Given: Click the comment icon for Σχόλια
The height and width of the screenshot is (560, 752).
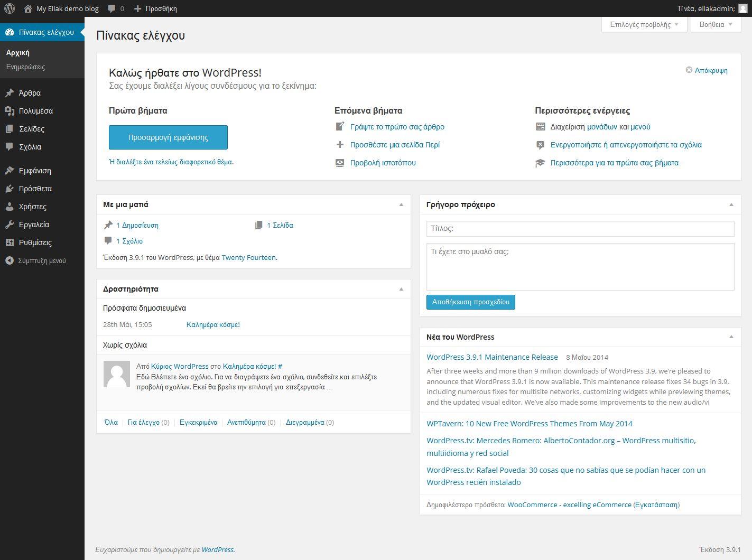Looking at the screenshot, I should point(10,147).
